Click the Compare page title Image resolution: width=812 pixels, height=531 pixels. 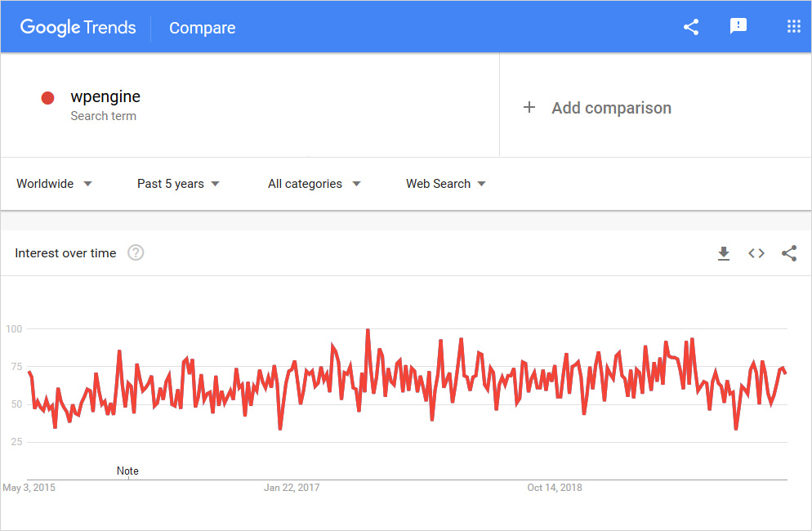(202, 28)
